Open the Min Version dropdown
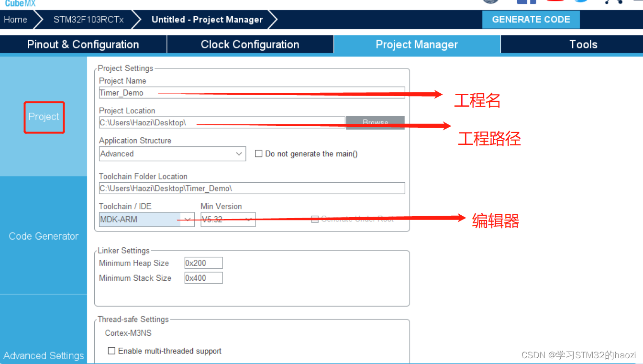Viewport: 643px width, 364px height. [x=228, y=220]
